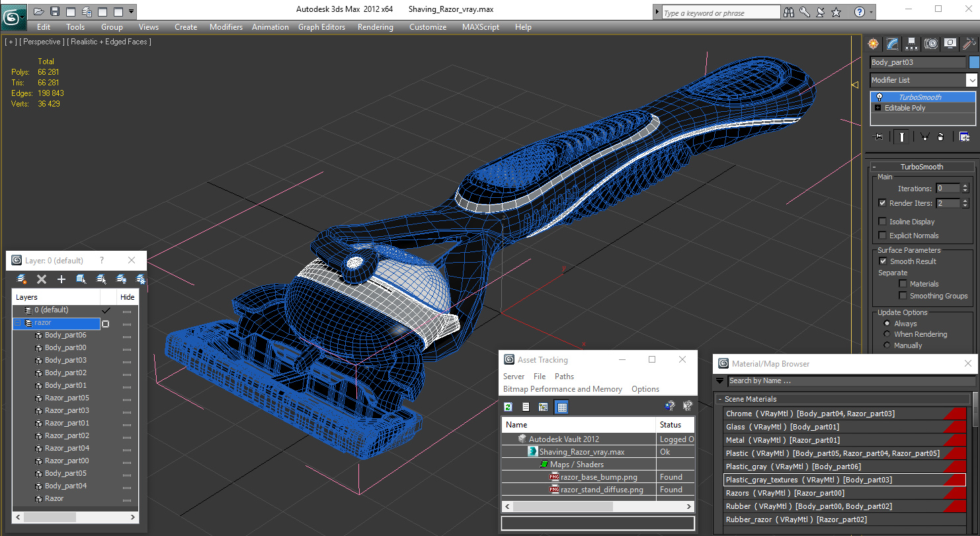Image resolution: width=980 pixels, height=536 pixels.
Task: Open Quick Access toolbar dropdown arrow
Action: 132,11
